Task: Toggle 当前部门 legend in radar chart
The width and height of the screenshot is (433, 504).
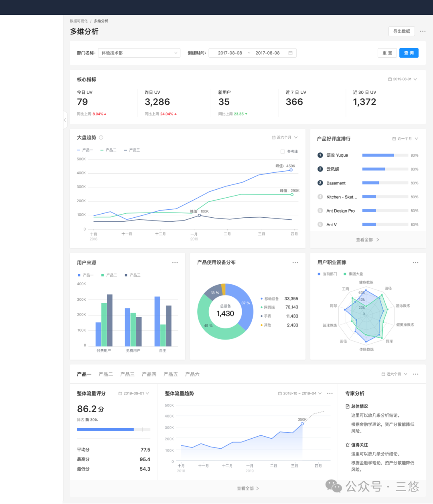Action: click(x=328, y=274)
